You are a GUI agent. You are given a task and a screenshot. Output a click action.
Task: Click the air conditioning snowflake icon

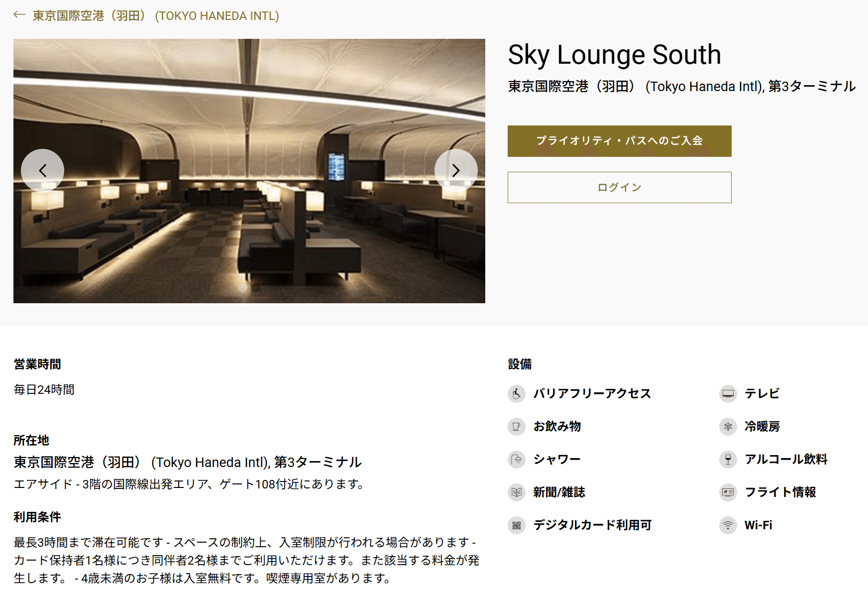coord(728,426)
